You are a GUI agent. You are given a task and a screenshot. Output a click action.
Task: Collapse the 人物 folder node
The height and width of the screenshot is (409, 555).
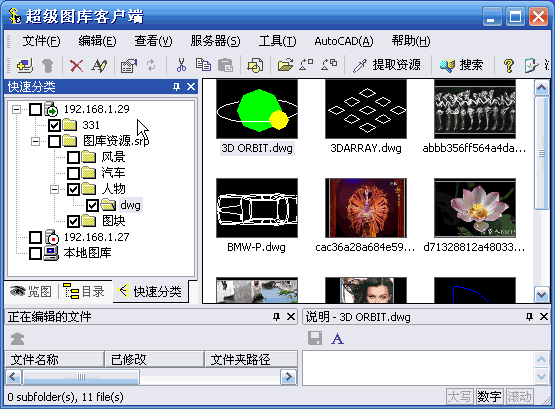coord(54,189)
